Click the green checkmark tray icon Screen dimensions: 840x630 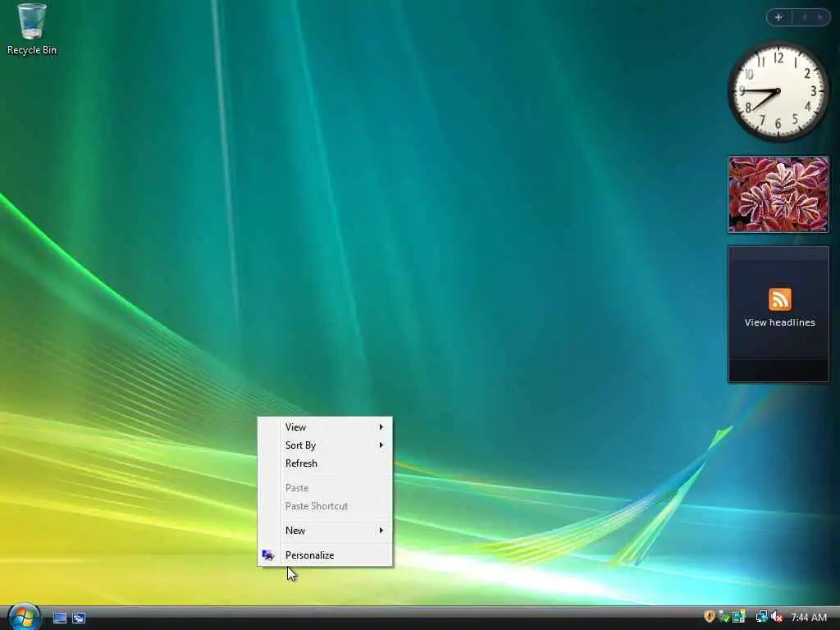[724, 617]
